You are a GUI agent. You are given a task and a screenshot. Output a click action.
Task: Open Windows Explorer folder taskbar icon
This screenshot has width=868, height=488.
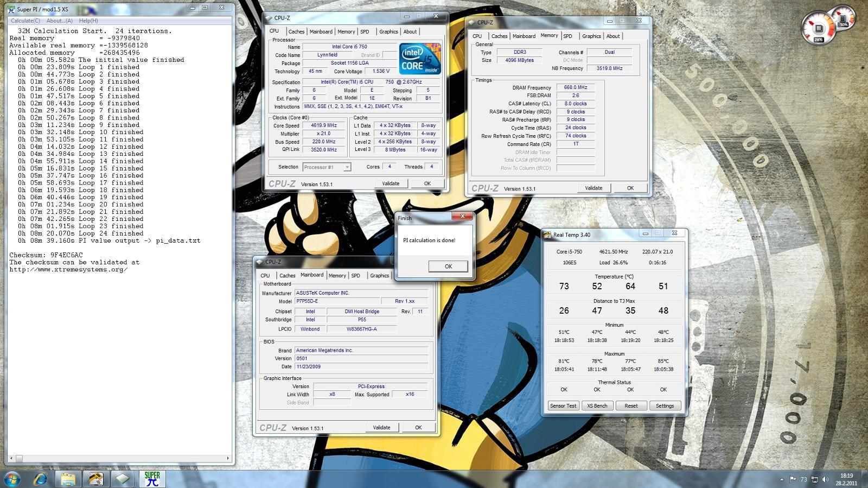[x=68, y=479]
